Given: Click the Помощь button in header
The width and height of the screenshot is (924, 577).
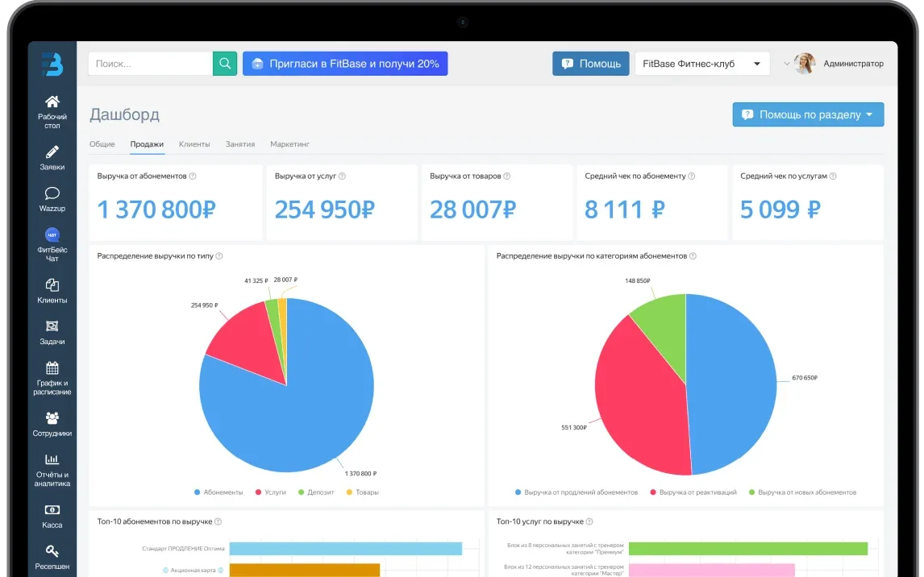Looking at the screenshot, I should (590, 64).
